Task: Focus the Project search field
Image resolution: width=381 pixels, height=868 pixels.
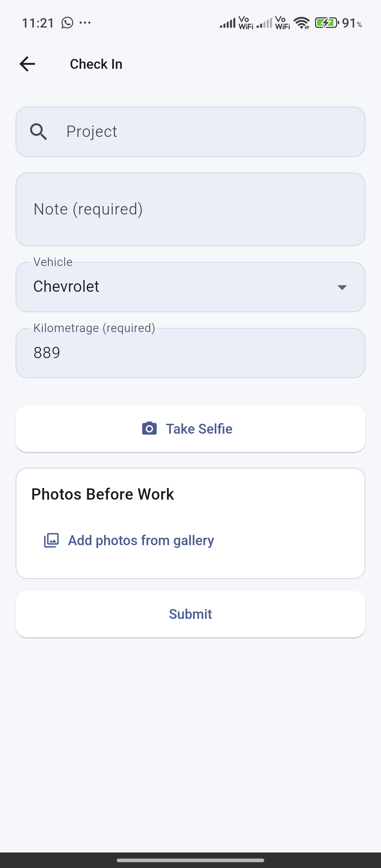Action: point(205,132)
